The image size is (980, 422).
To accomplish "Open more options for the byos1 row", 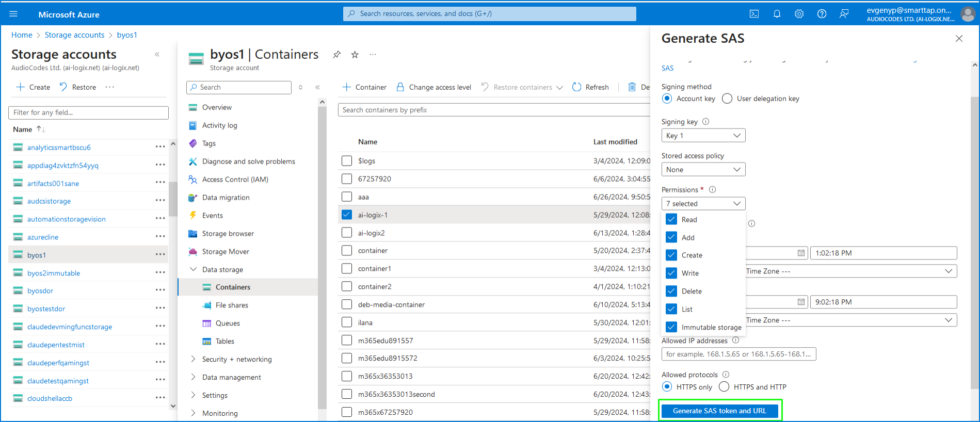I will [x=160, y=254].
